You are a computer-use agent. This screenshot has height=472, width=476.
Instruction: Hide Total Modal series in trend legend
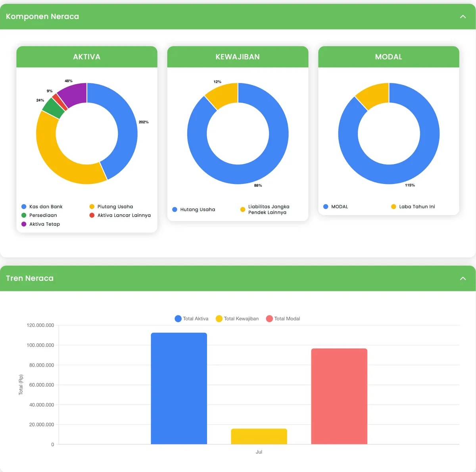pos(283,319)
